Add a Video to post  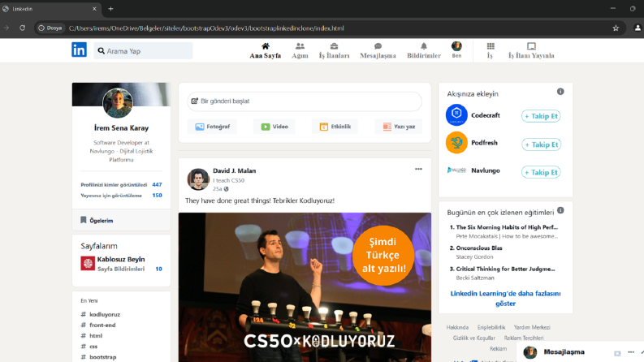point(274,127)
